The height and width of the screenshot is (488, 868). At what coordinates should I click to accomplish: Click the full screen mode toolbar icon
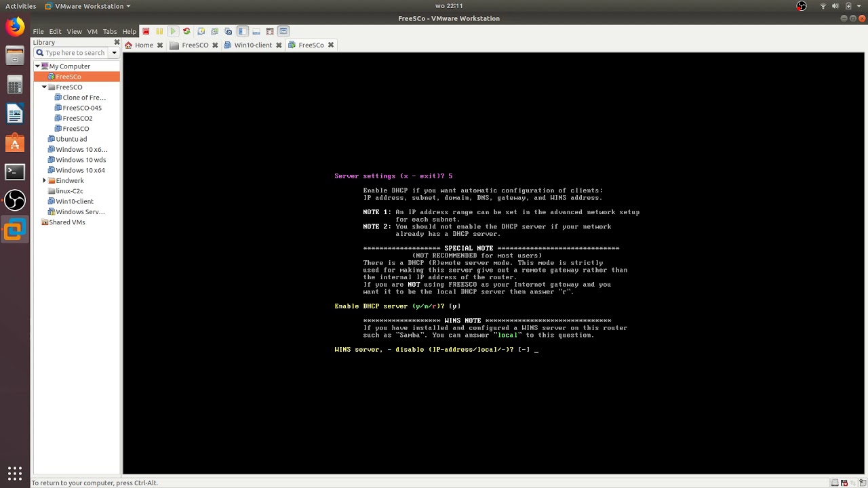270,31
